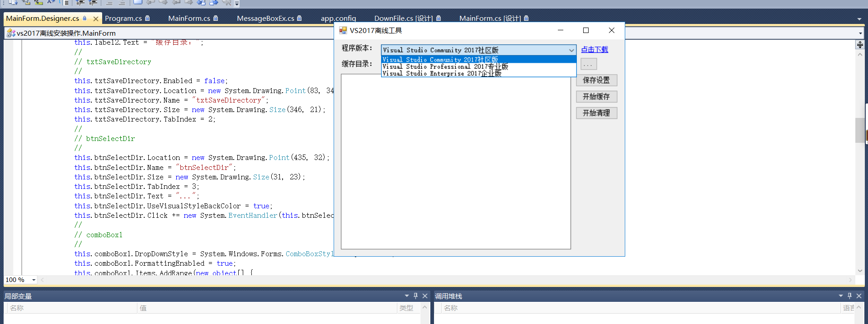Click the code line txtSaveDirectory.TabIndex = 2

(145, 119)
